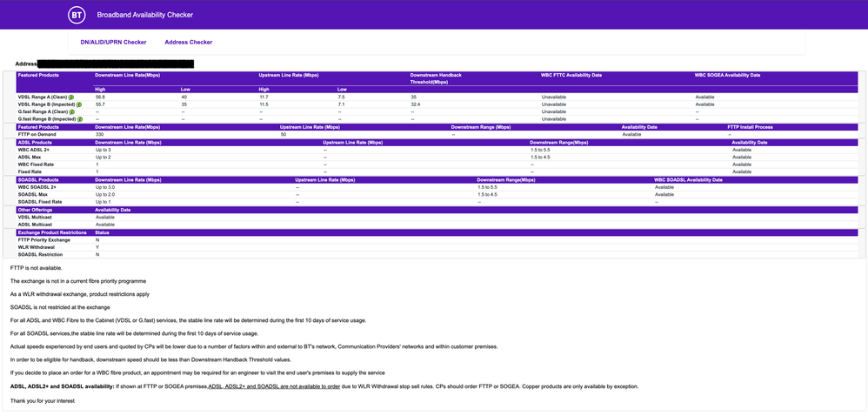Image resolution: width=868 pixels, height=416 pixels.
Task: Select the WBC Fixed Rate row label
Action: 36,164
